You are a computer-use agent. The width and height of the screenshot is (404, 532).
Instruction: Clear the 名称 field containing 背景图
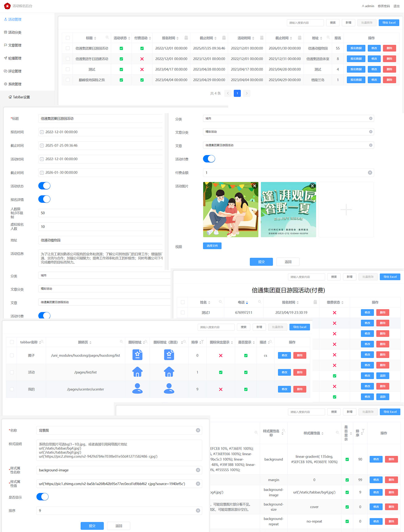(x=198, y=430)
